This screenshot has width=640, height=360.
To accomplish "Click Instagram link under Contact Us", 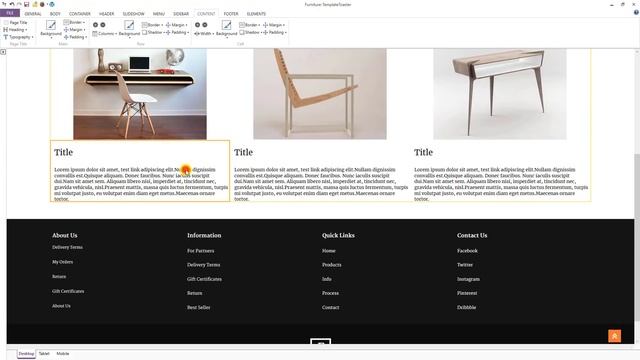I will coord(468,279).
